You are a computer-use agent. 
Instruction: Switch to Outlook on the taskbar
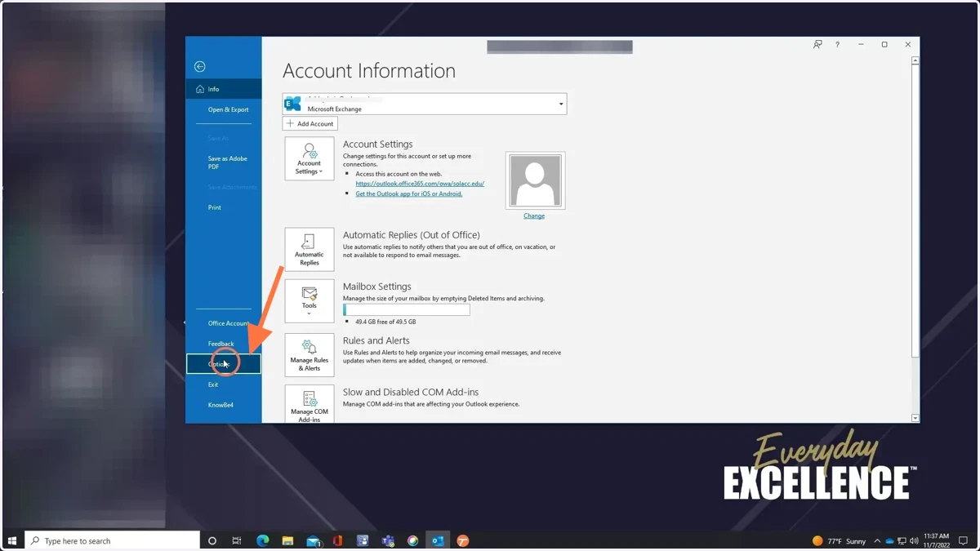(438, 540)
